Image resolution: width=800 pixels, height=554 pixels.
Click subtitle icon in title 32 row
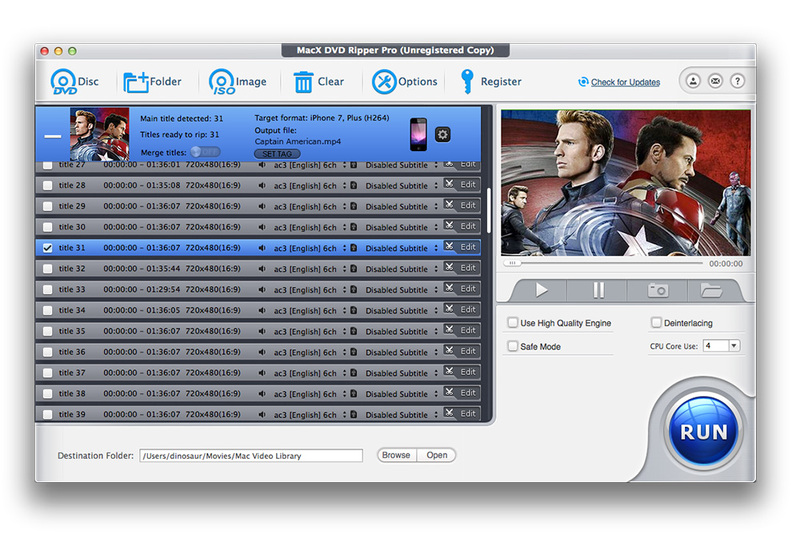354,268
